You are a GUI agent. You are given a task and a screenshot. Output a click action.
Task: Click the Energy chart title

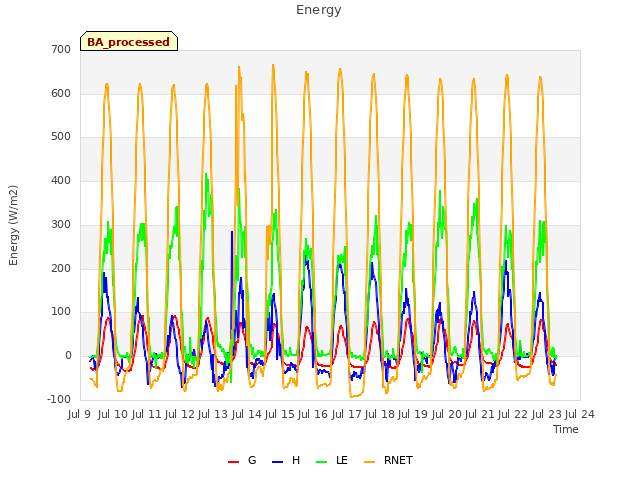(x=319, y=10)
